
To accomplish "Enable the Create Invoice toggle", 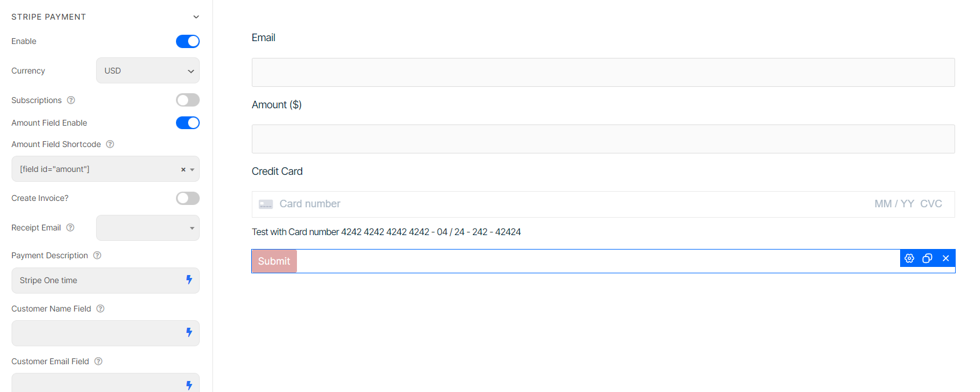I will (188, 198).
